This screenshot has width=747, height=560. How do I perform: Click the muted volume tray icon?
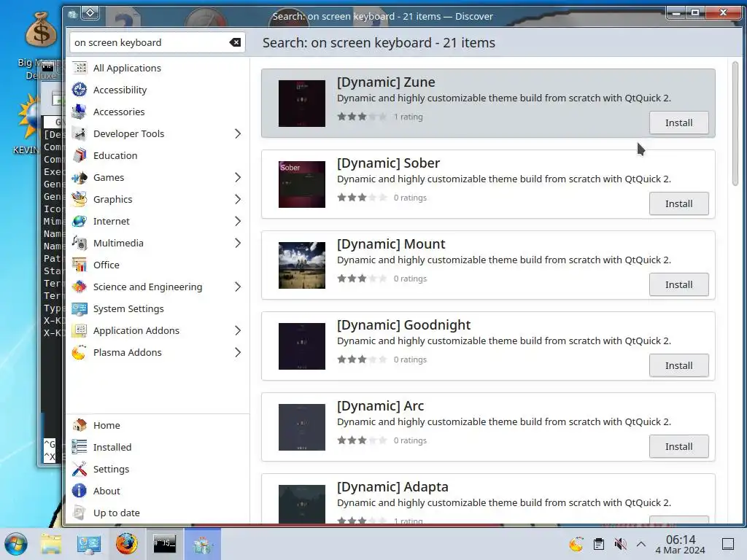[x=620, y=544]
